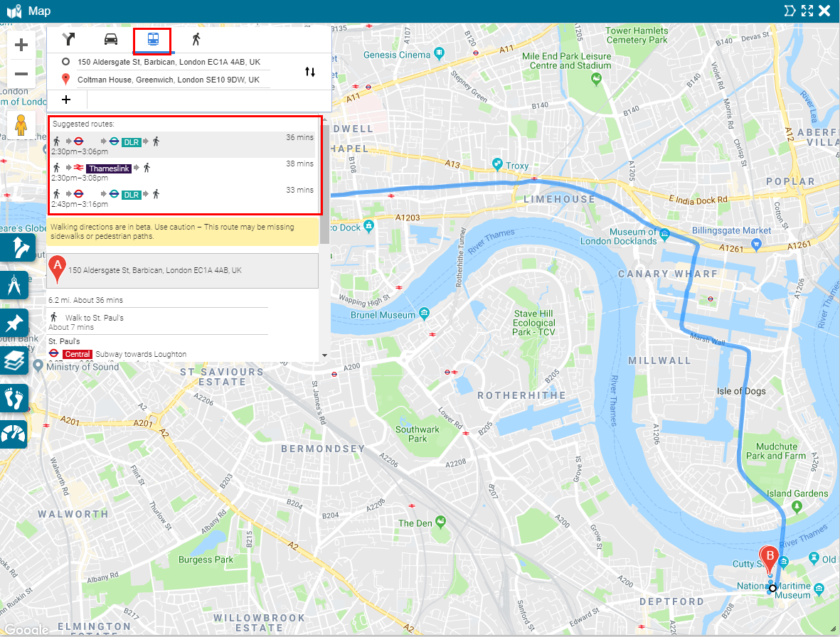Click scroll-down arrow in directions panel

click(x=325, y=355)
